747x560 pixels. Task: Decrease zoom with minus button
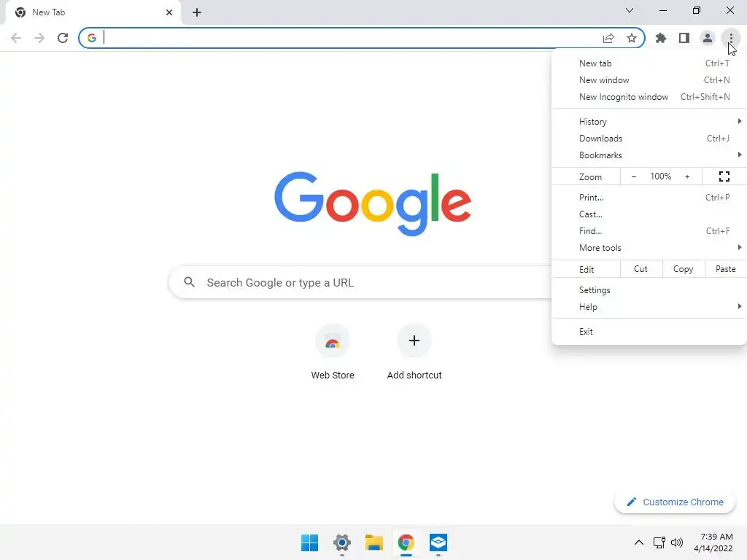click(x=634, y=176)
